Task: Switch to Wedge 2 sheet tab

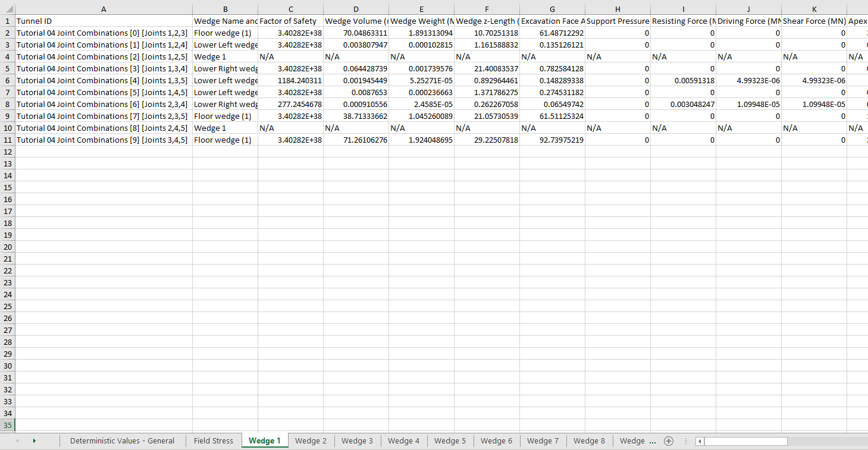Action: (x=311, y=441)
